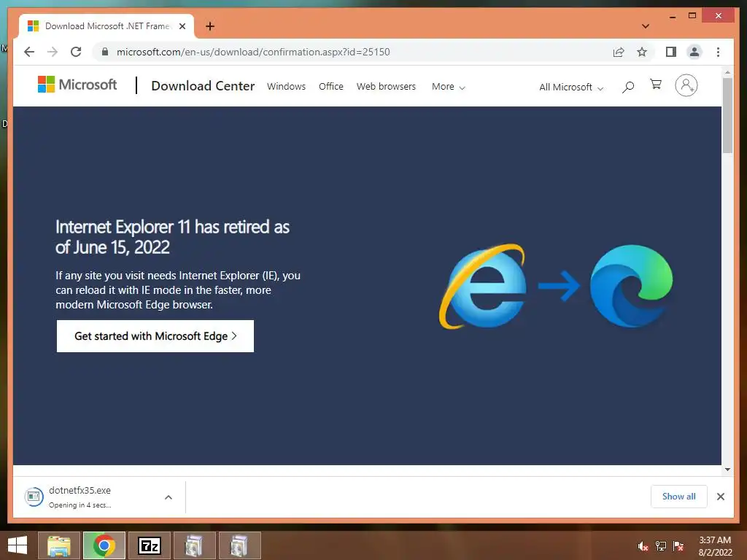Viewport: 747px width, 560px height.
Task: Click Get started with Microsoft Edge
Action: 155,336
